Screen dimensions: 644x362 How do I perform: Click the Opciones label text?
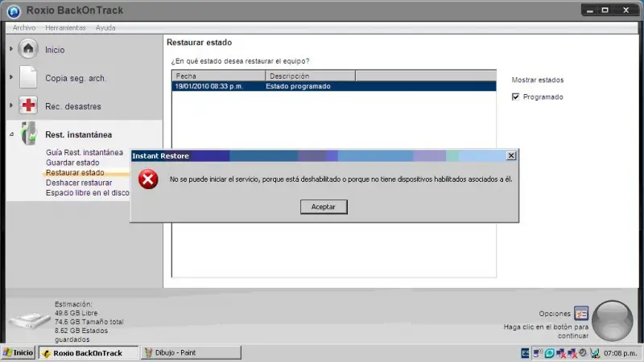pyautogui.click(x=555, y=314)
